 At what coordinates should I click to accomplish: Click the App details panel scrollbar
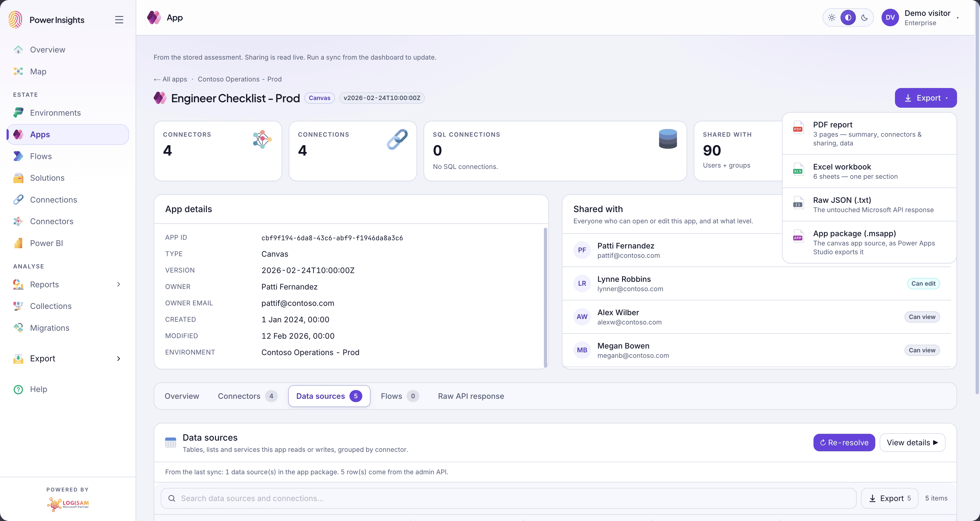[x=545, y=297]
